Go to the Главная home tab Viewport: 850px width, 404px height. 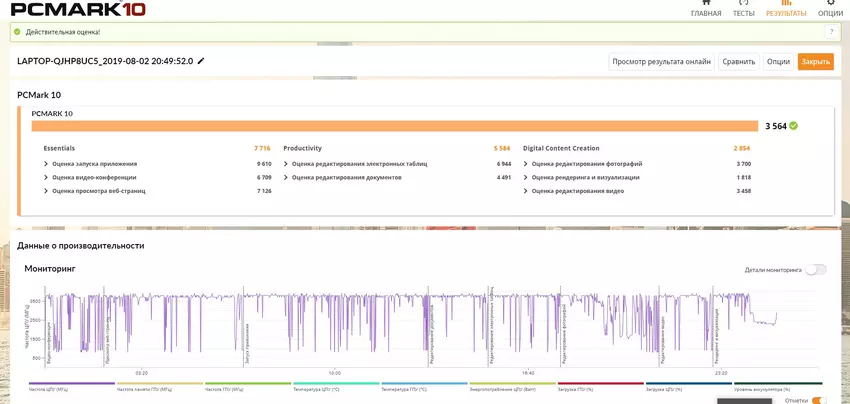point(706,10)
